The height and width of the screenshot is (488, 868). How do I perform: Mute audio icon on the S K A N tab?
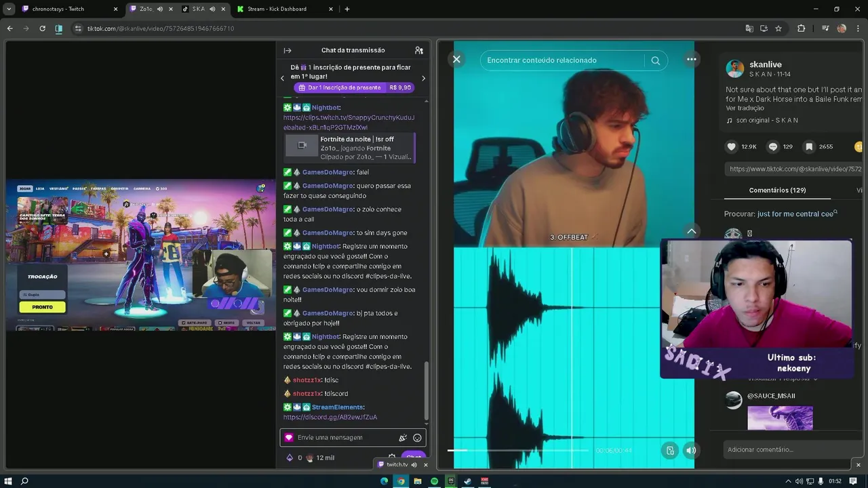(212, 9)
